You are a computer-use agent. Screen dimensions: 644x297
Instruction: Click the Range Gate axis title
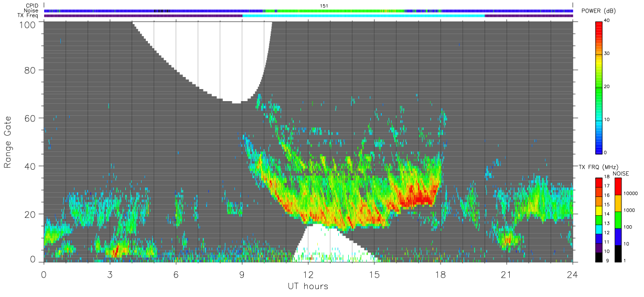pyautogui.click(x=8, y=141)
